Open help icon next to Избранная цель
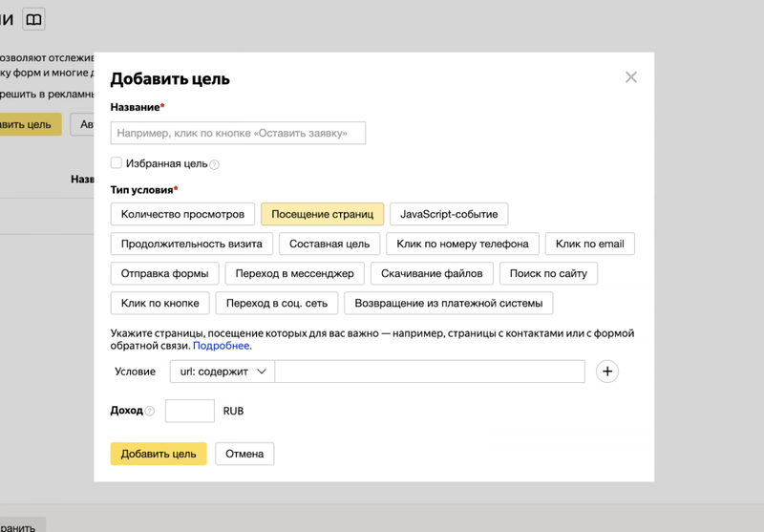Viewport: 764px width, 532px height. [214, 164]
